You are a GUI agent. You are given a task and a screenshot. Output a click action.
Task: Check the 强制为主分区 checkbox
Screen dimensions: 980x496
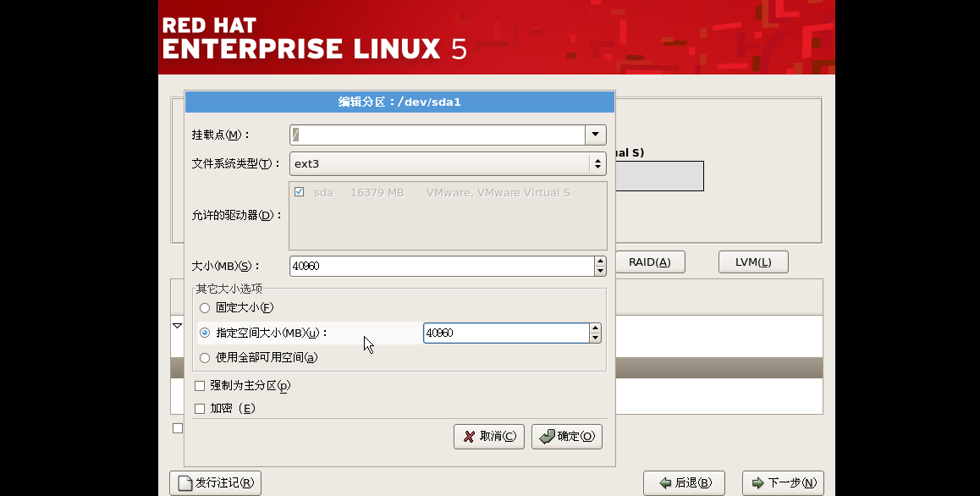pyautogui.click(x=199, y=385)
